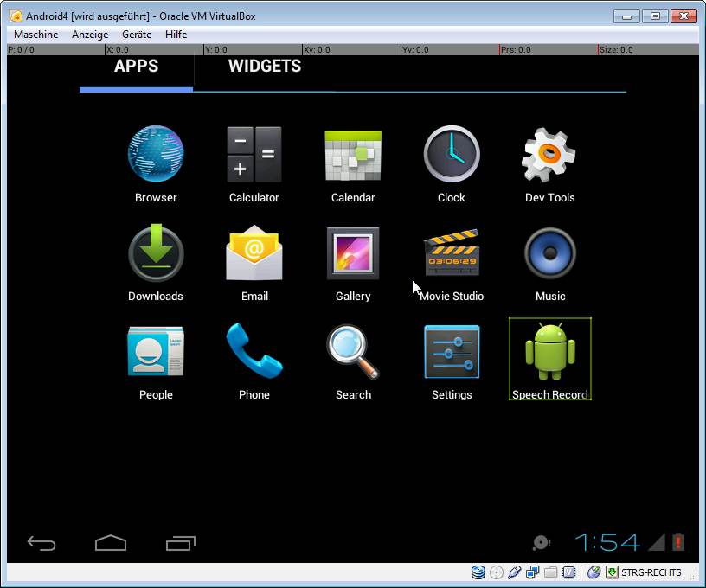
Task: Click VirtualBox mouse integration icon
Action: pyautogui.click(x=594, y=572)
